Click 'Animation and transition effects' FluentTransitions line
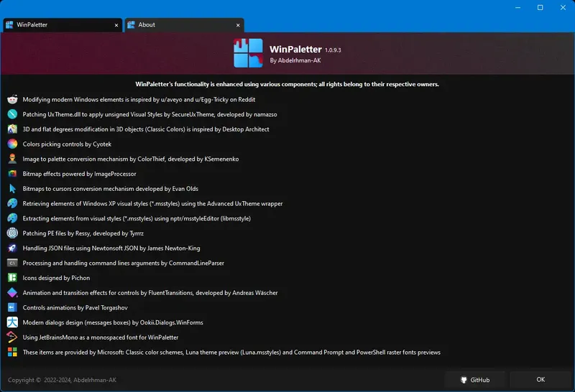The width and height of the screenshot is (575, 392). click(150, 293)
